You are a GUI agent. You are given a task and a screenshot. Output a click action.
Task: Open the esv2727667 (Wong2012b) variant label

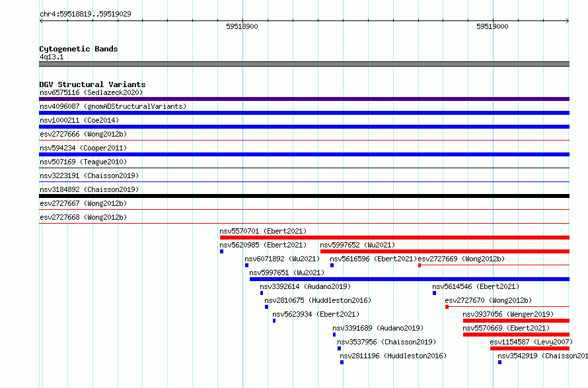point(83,203)
